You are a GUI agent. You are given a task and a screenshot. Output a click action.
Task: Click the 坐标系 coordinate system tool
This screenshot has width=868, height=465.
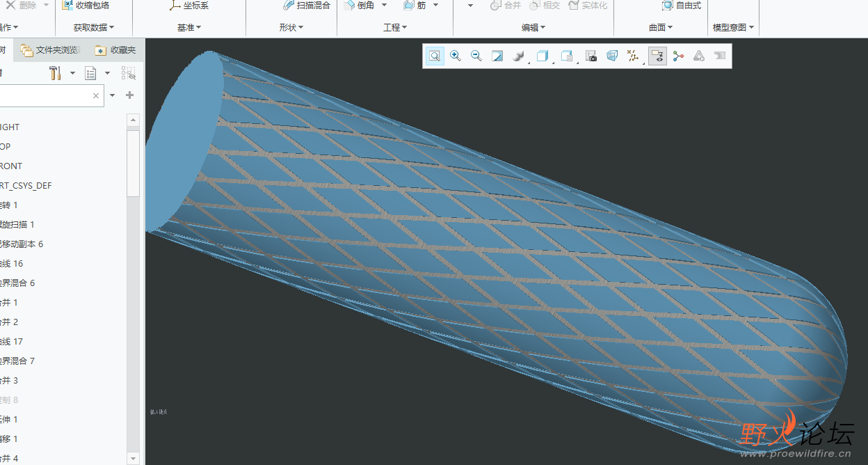click(x=189, y=6)
